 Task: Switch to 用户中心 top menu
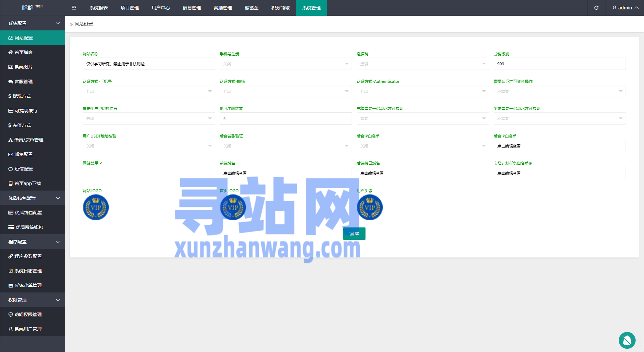click(x=161, y=8)
